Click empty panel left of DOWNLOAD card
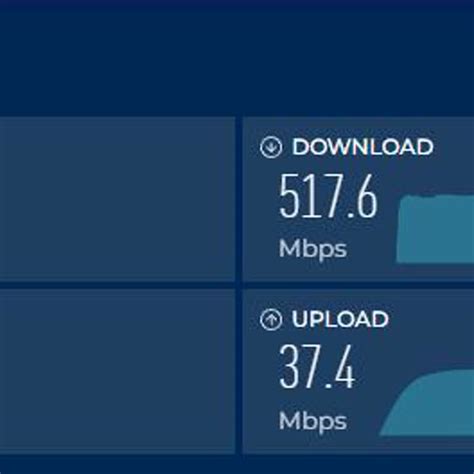The width and height of the screenshot is (474, 474). (117, 199)
